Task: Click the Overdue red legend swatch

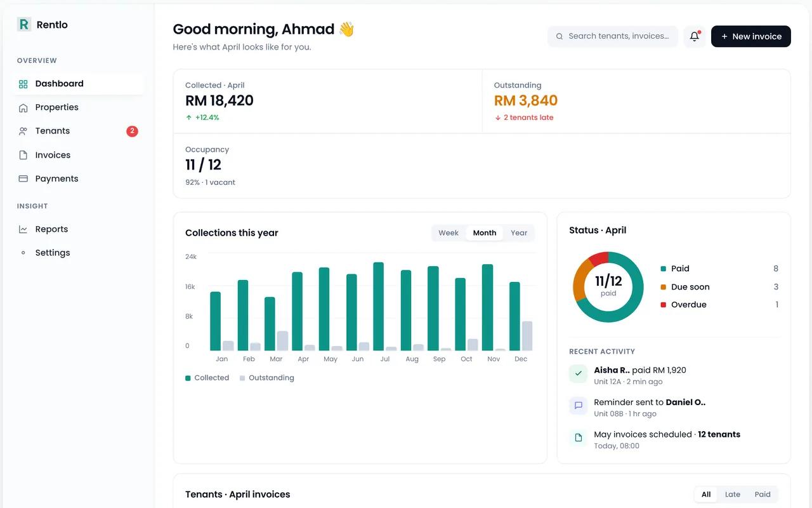Action: [664, 305]
